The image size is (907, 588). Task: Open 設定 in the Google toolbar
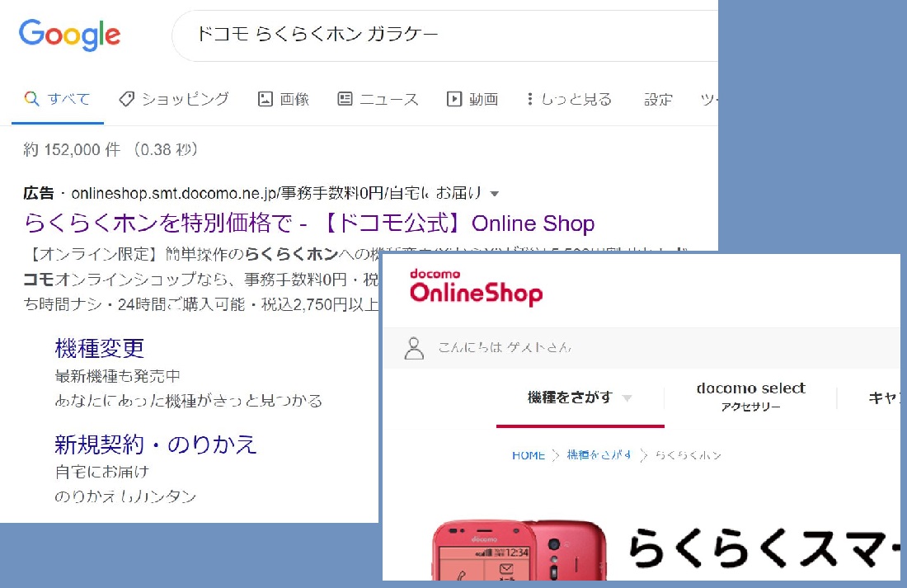pos(658,99)
